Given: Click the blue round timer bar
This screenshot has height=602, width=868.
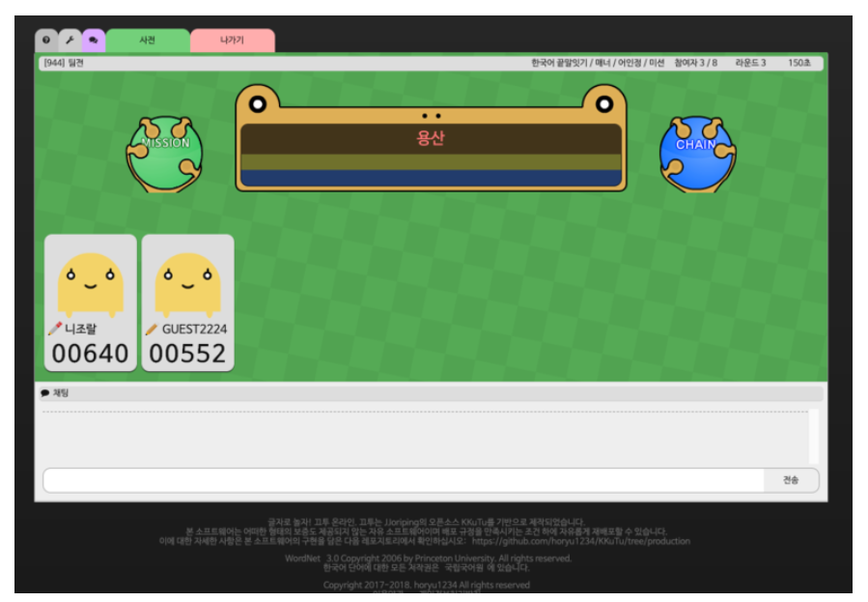Looking at the screenshot, I should point(432,178).
